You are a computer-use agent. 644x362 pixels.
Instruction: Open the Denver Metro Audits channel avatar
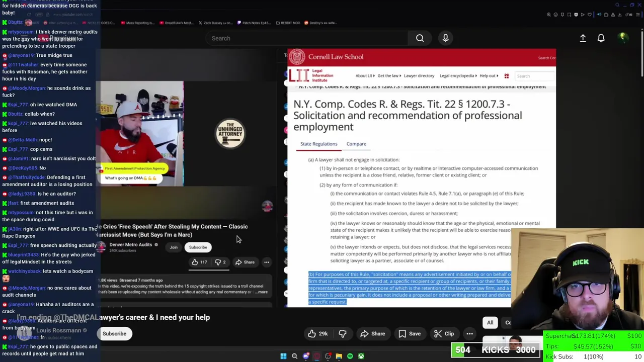pos(101,247)
